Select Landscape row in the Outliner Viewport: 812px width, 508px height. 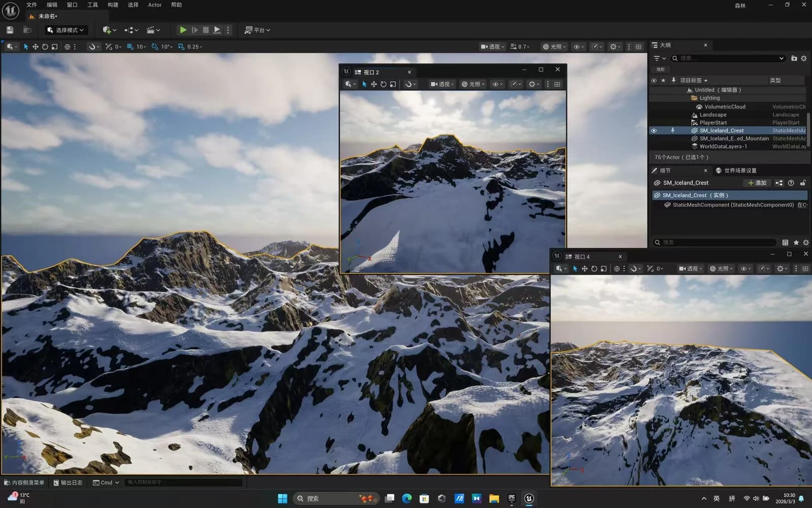[727, 115]
